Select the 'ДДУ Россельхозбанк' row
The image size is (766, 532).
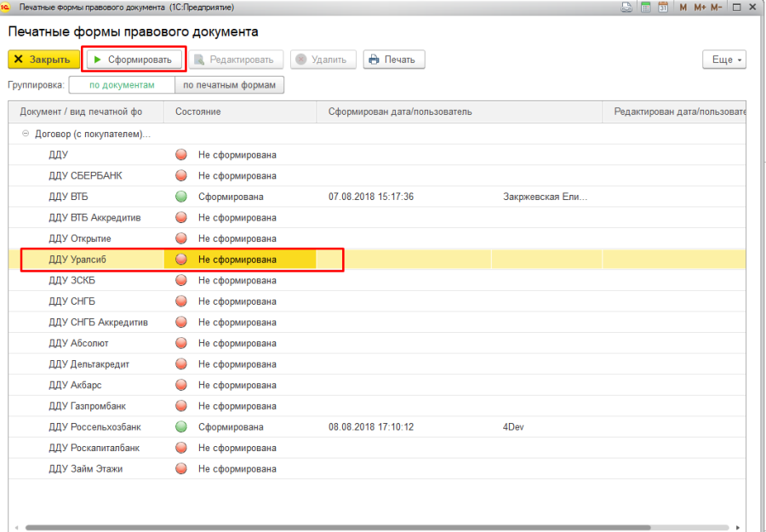94,426
